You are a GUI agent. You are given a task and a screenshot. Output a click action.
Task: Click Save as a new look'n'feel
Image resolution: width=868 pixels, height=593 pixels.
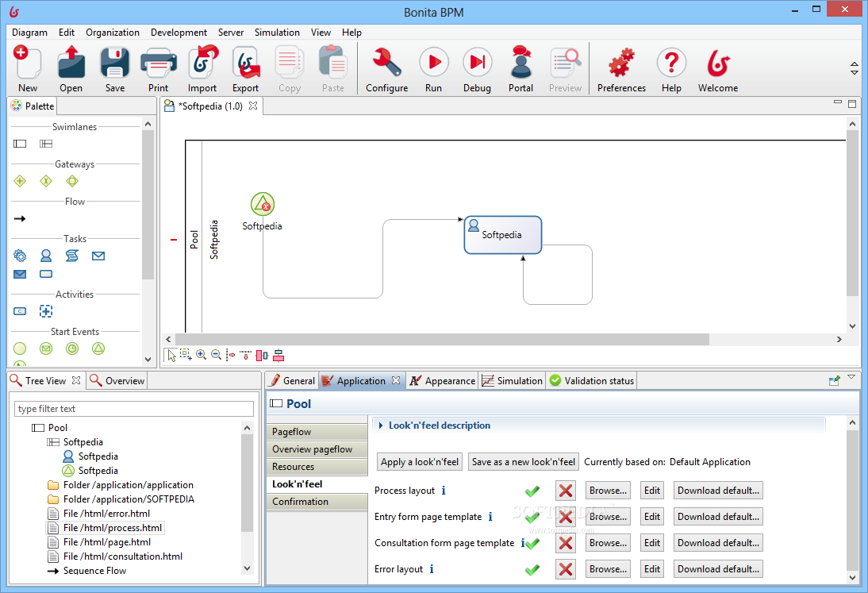pyautogui.click(x=523, y=462)
